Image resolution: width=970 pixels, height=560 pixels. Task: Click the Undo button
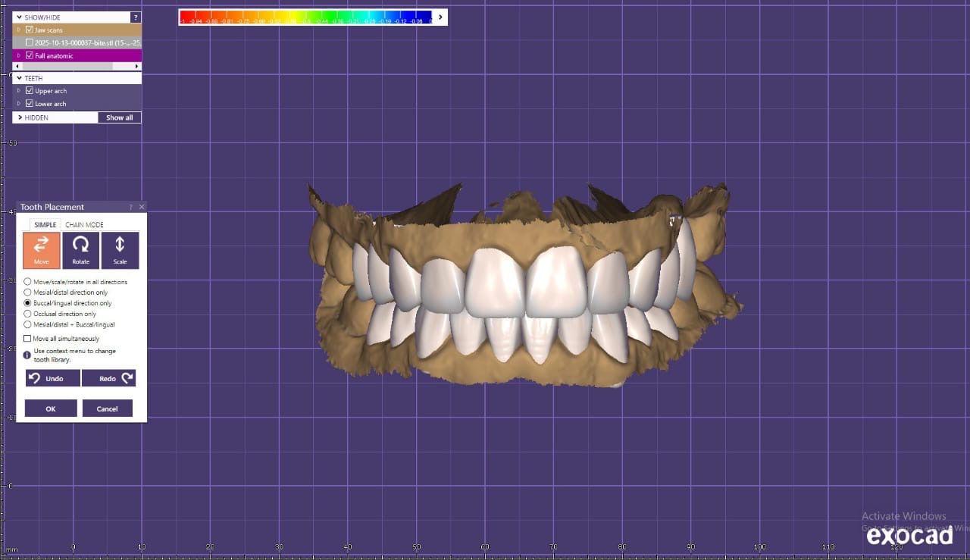52,378
